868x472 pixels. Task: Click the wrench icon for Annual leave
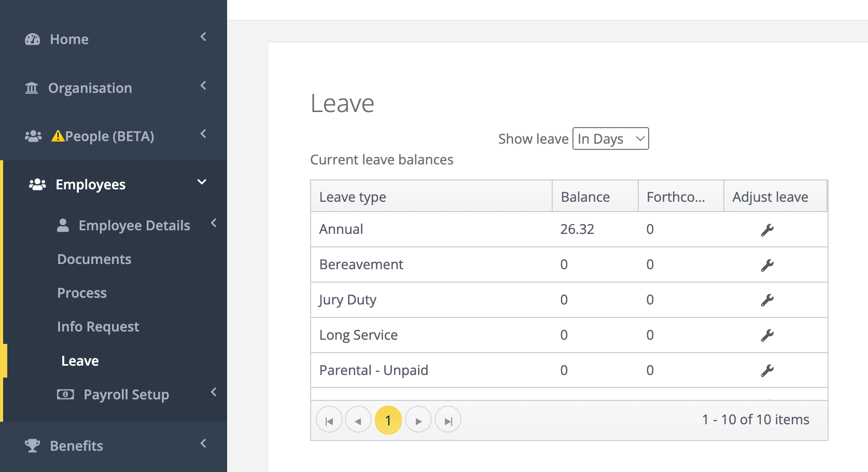[x=767, y=230]
